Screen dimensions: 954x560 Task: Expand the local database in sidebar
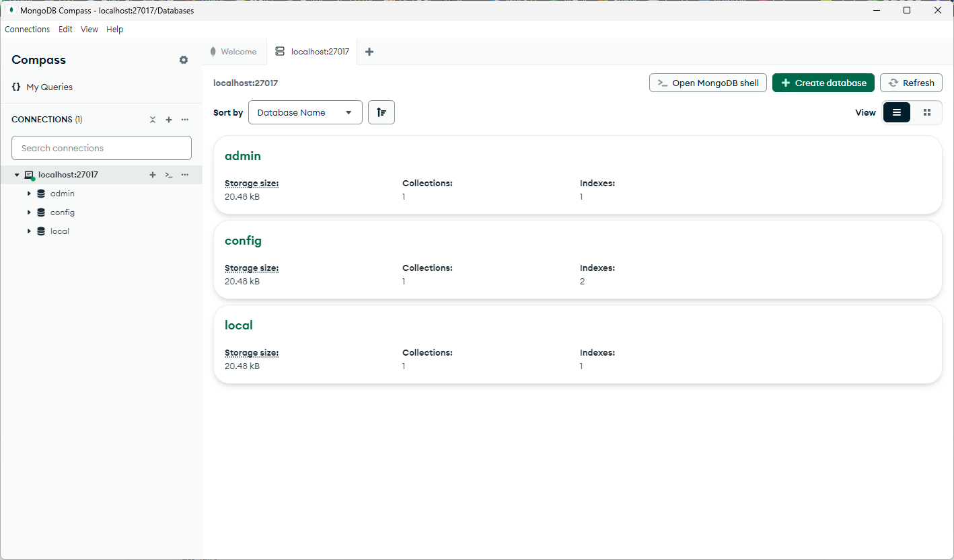(x=29, y=231)
